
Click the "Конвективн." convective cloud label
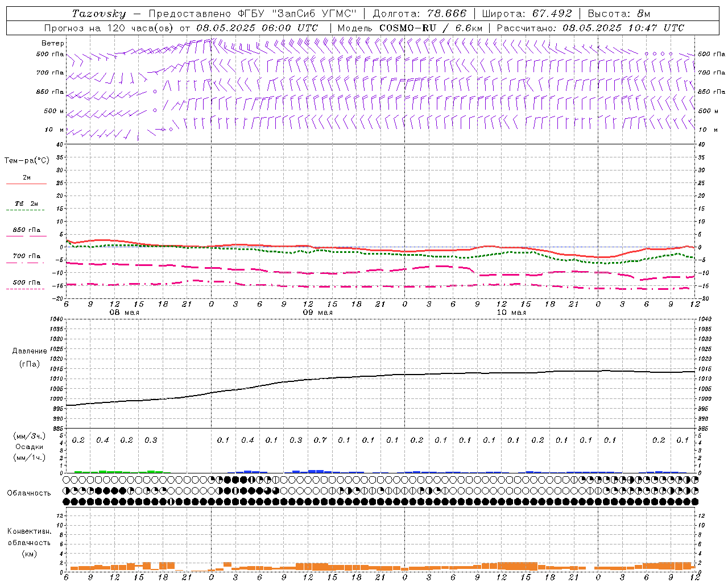pos(30,531)
